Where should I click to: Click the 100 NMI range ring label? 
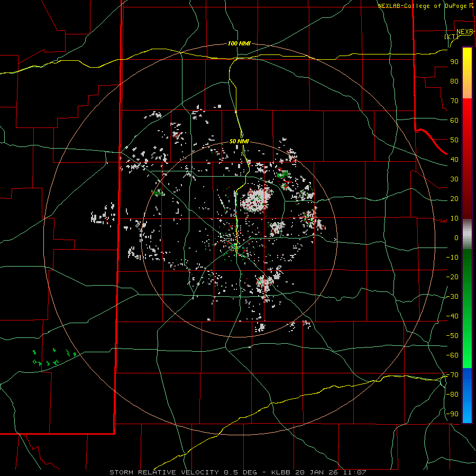[x=239, y=43]
